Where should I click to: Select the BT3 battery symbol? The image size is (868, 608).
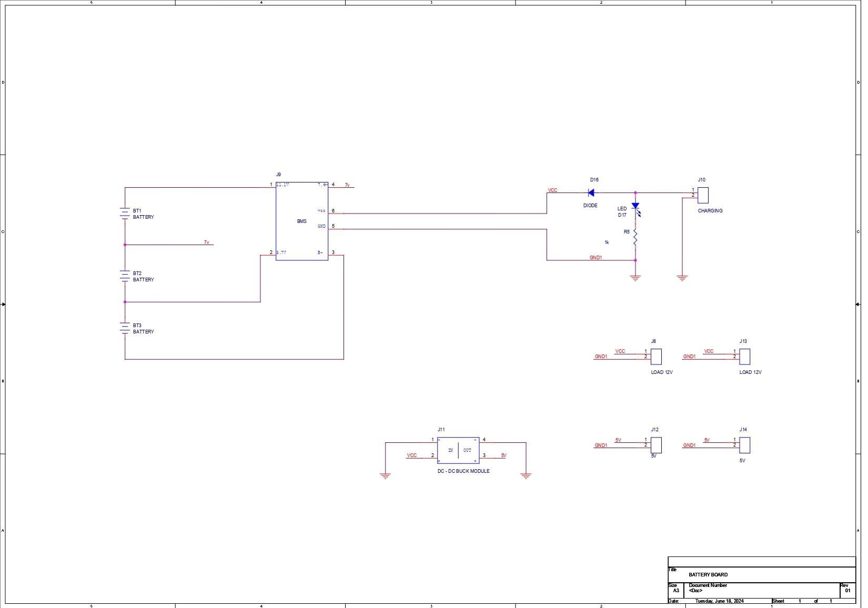[x=125, y=328]
